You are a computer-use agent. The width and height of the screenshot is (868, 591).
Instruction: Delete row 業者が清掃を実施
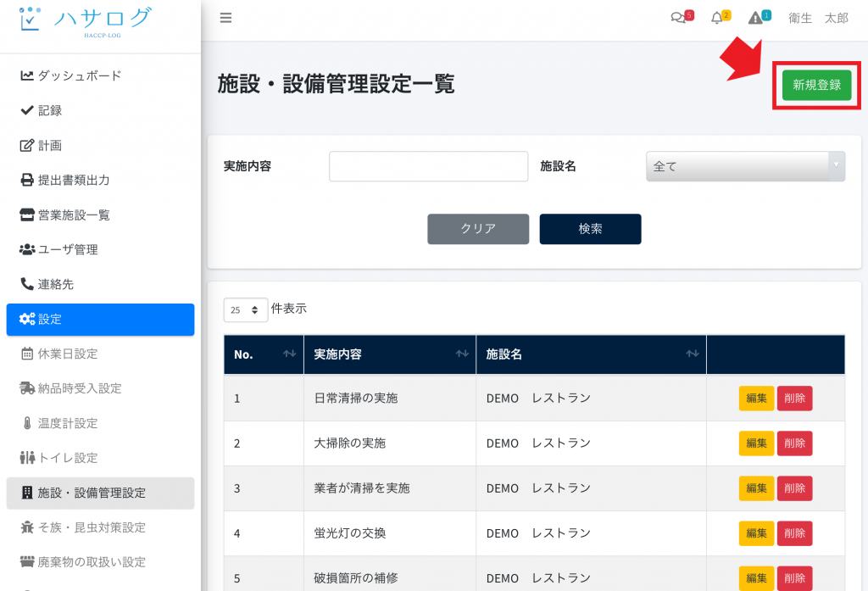tap(794, 488)
